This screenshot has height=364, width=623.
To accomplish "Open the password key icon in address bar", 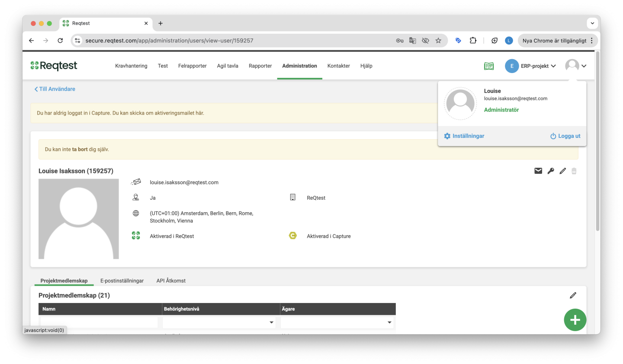I will 400,41.
